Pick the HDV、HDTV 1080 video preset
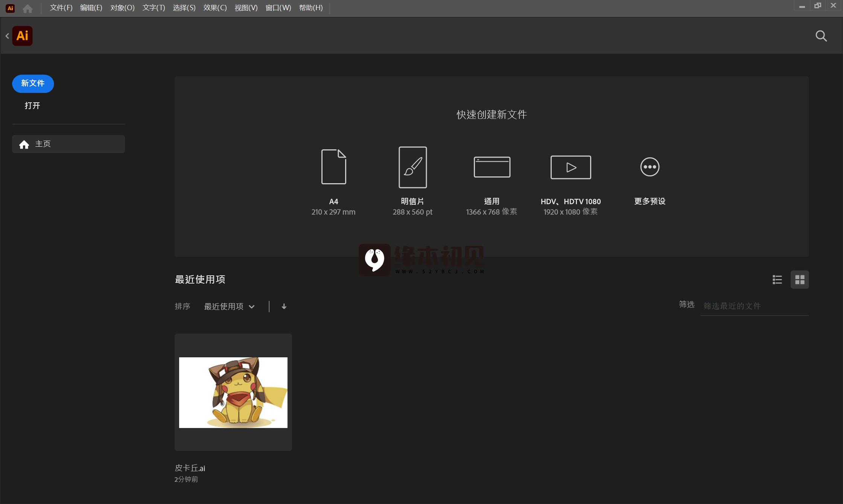843x504 pixels. pos(571,167)
